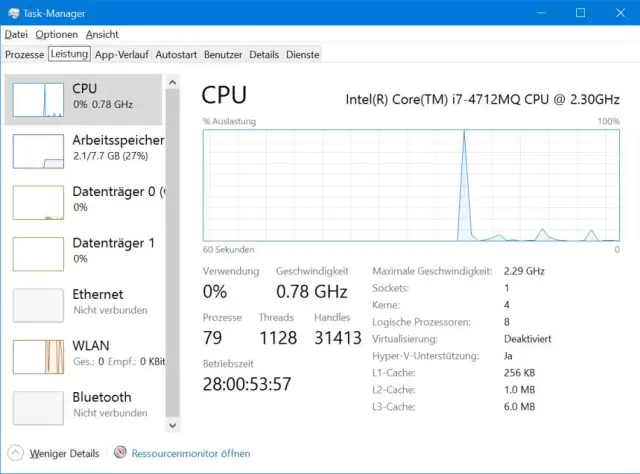The image size is (640, 474).
Task: Open the Dienste tab
Action: [x=303, y=54]
